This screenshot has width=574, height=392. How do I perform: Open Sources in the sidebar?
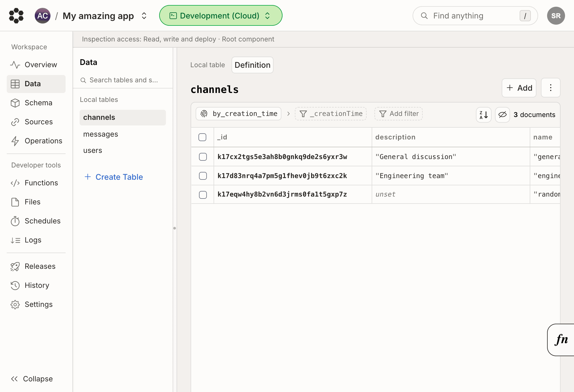tap(36, 122)
